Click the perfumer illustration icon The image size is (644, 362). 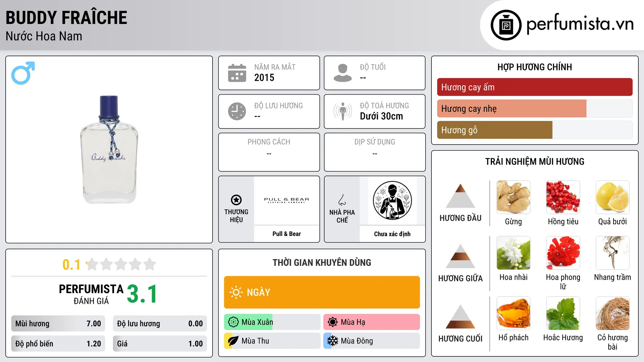coord(392,200)
